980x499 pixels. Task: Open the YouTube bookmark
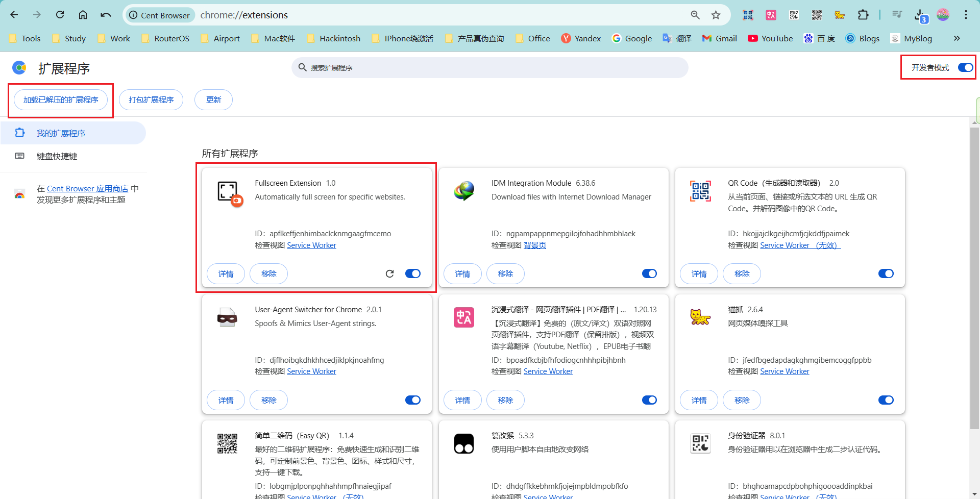pyautogui.click(x=771, y=38)
